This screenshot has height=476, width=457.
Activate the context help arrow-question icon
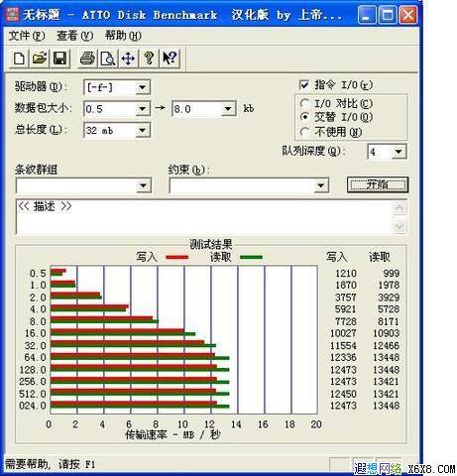click(x=170, y=59)
